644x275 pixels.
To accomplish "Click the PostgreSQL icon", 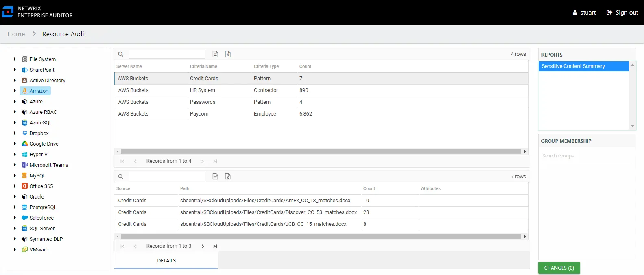I will (25, 207).
